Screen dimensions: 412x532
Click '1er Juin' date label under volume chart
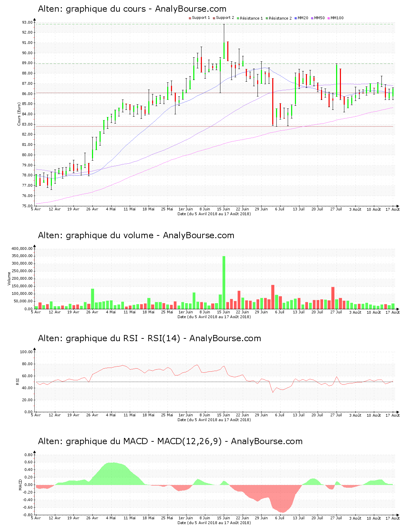(x=186, y=312)
